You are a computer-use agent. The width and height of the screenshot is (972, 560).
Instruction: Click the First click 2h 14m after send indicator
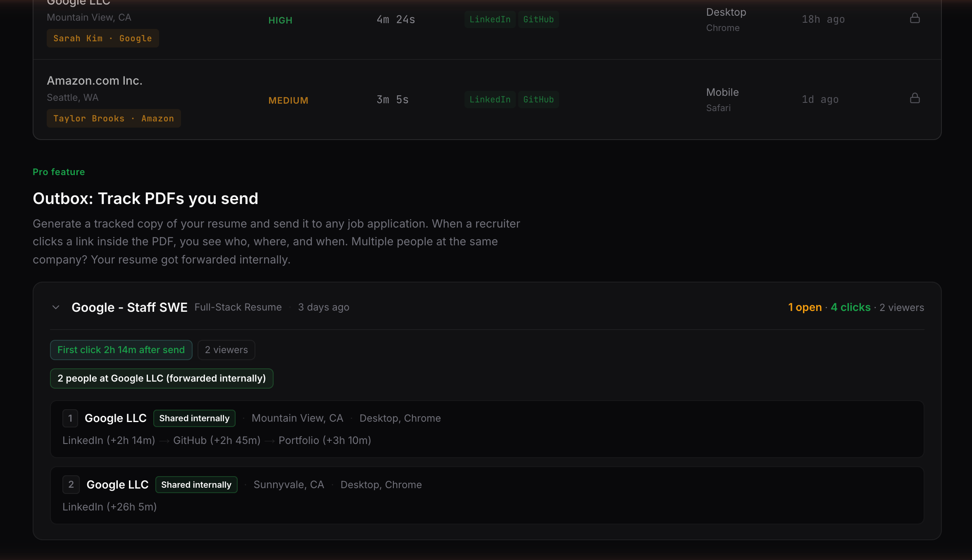pyautogui.click(x=121, y=350)
